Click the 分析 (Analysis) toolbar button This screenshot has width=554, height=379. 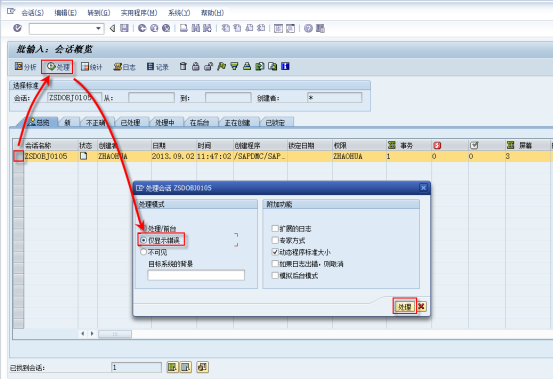click(x=25, y=67)
